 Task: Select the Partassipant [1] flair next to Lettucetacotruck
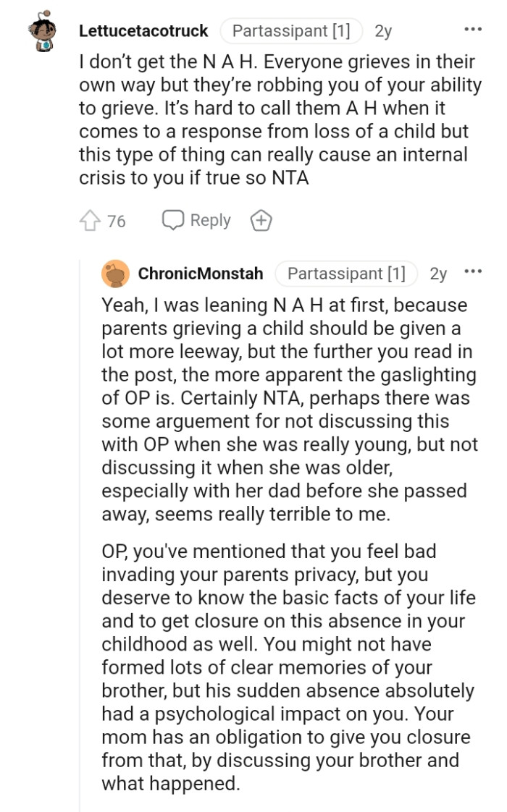click(x=290, y=31)
